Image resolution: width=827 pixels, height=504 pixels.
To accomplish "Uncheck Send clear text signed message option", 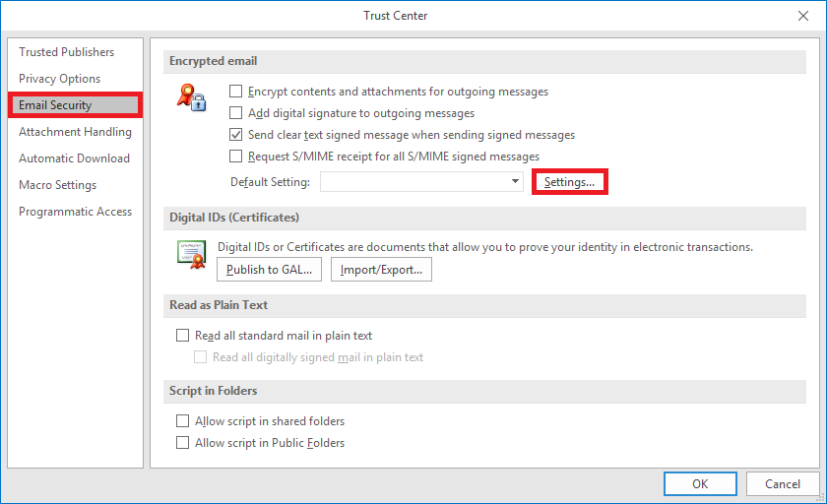I will pos(236,135).
